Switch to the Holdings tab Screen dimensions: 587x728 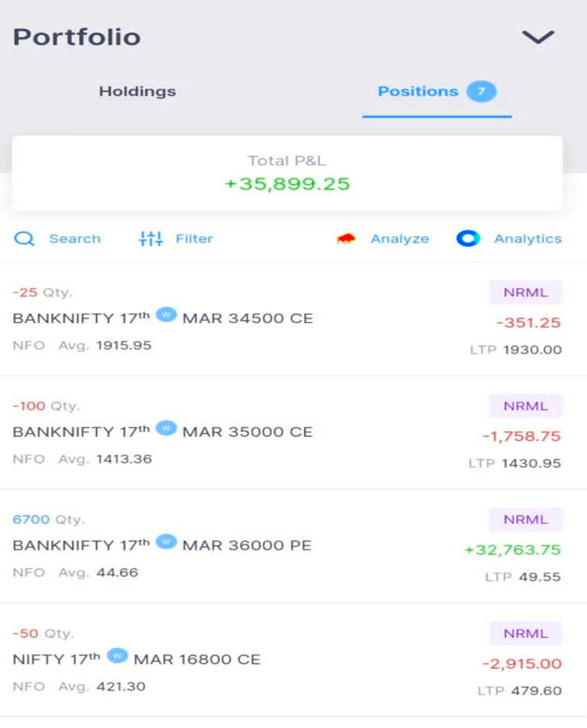coord(138,92)
